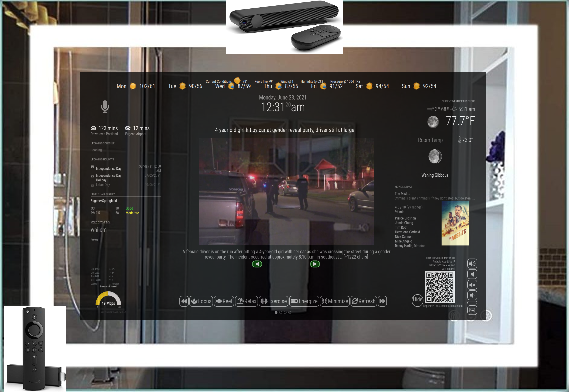Click The Misfits movie title

pyautogui.click(x=402, y=194)
